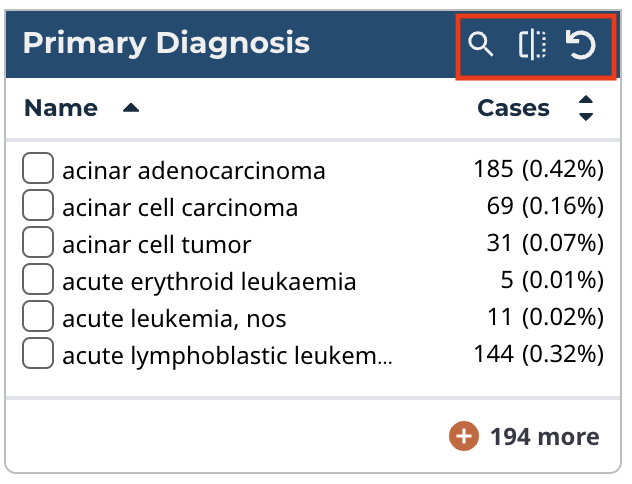
Task: Tick the acute erythroid leukaemia checkbox
Action: coord(38,281)
